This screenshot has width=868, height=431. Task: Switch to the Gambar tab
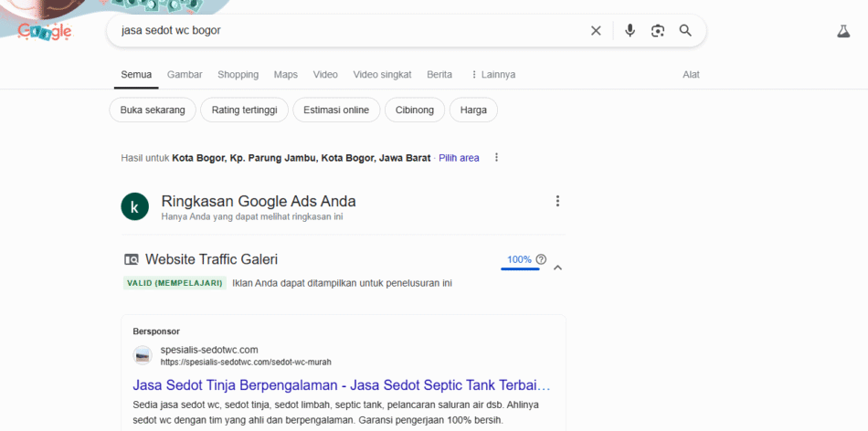coord(185,74)
